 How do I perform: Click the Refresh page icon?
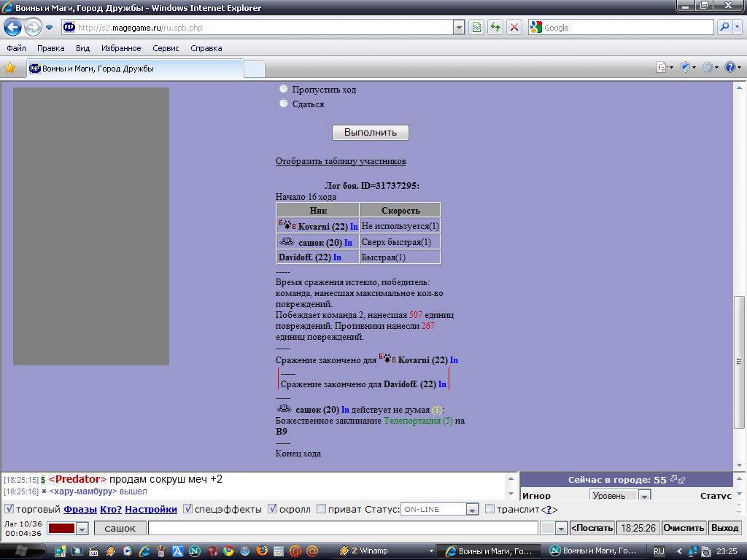coord(495,28)
